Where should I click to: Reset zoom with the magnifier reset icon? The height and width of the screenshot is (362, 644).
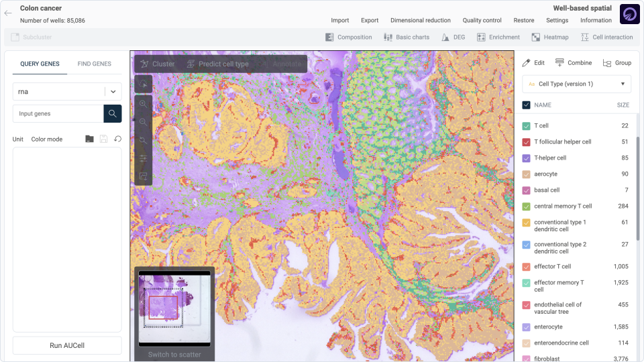(x=144, y=141)
